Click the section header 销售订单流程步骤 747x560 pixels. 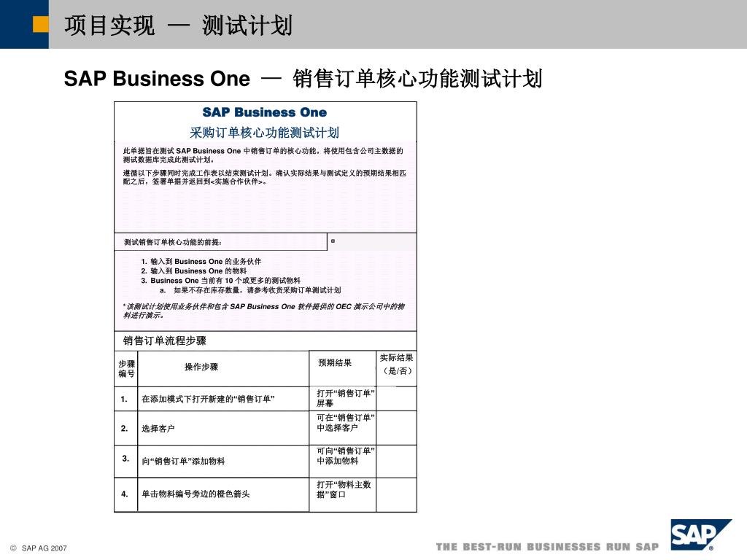[165, 341]
